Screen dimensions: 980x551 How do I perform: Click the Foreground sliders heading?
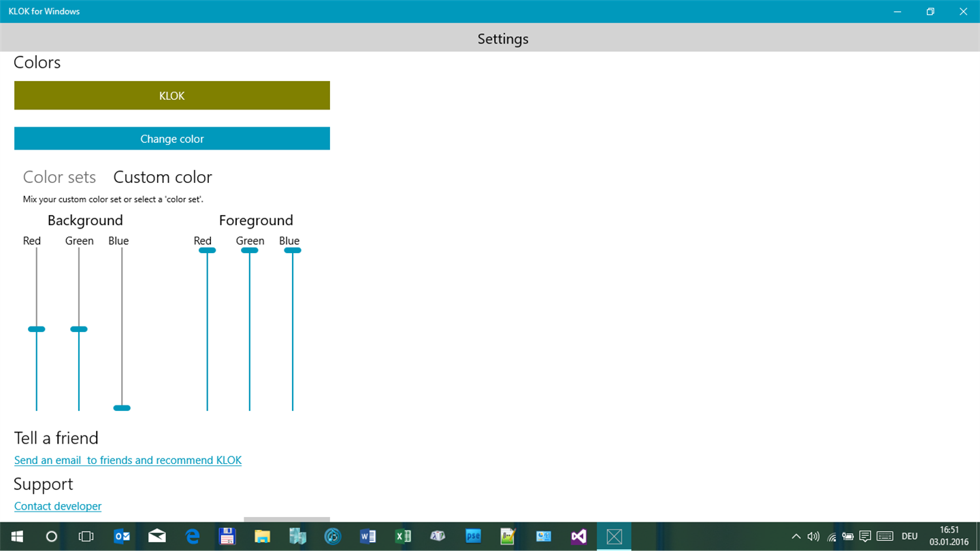click(256, 220)
